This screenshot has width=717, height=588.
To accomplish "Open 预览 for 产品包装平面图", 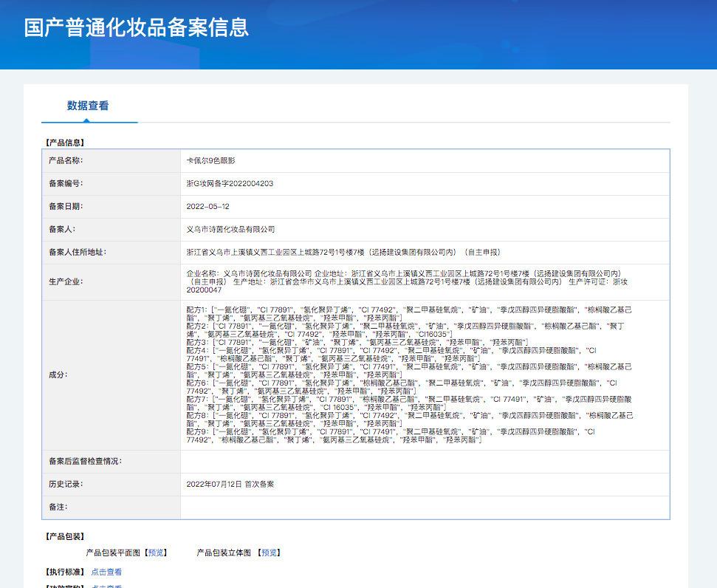I will (156, 553).
